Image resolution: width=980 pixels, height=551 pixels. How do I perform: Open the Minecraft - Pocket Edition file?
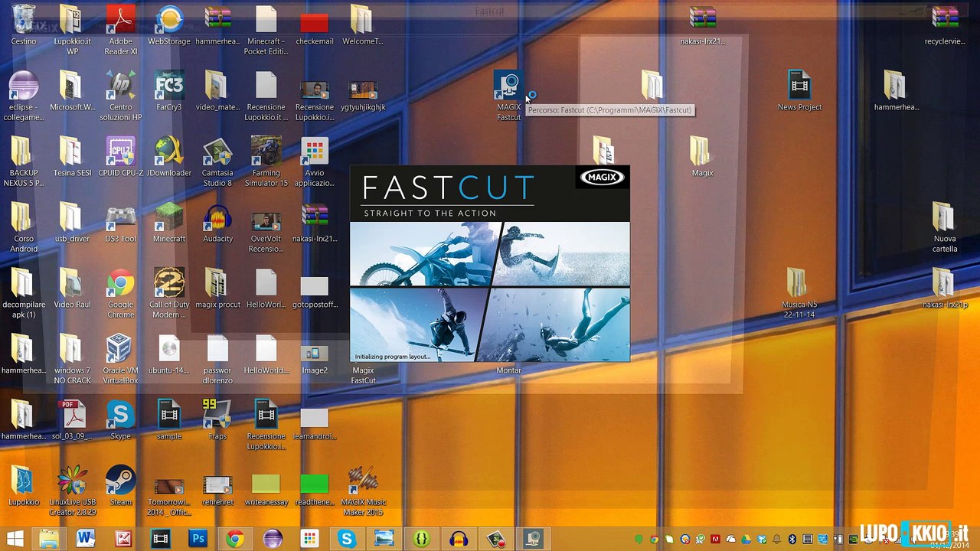tap(266, 29)
